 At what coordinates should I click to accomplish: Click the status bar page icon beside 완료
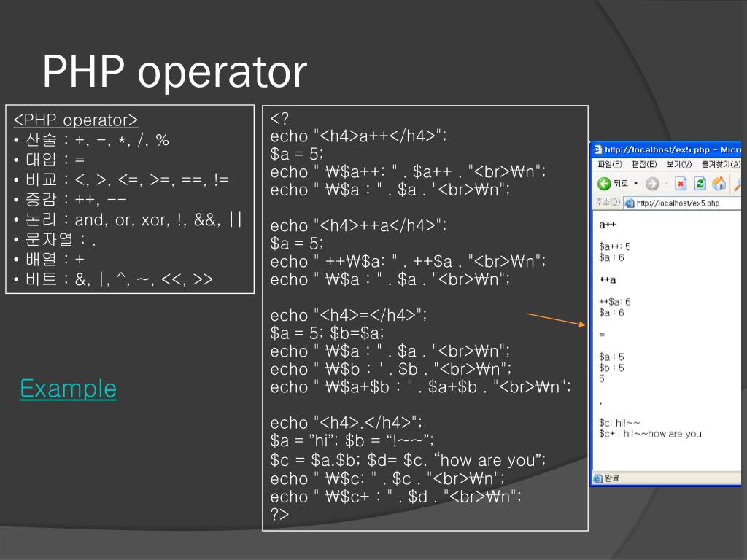[597, 478]
